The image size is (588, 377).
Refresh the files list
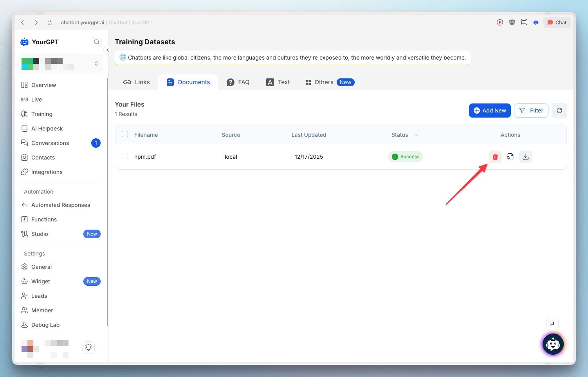(x=559, y=111)
